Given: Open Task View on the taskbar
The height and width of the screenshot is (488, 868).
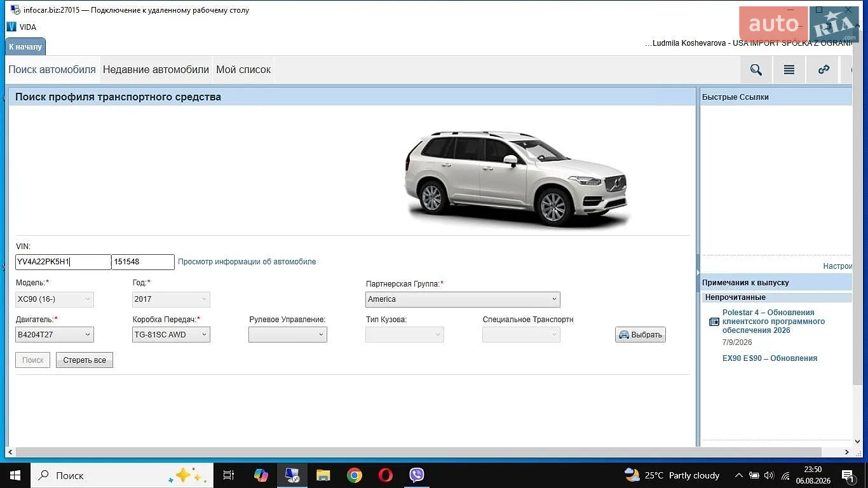Looking at the screenshot, I should (x=229, y=475).
